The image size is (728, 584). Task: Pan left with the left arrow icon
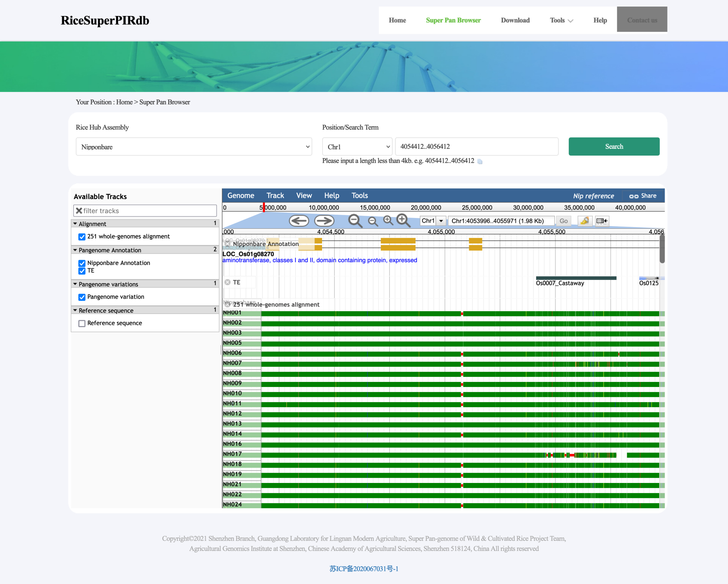299,221
